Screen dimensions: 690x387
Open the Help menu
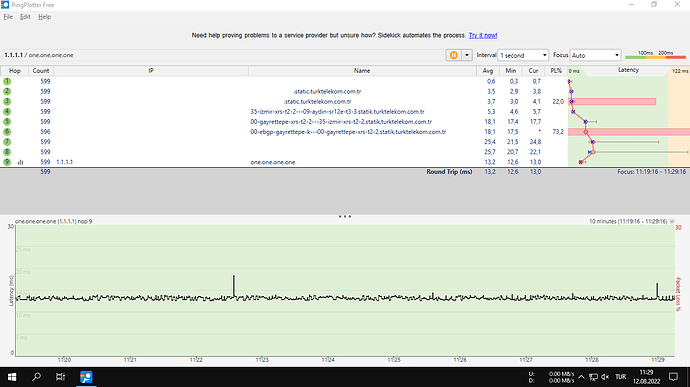point(44,17)
